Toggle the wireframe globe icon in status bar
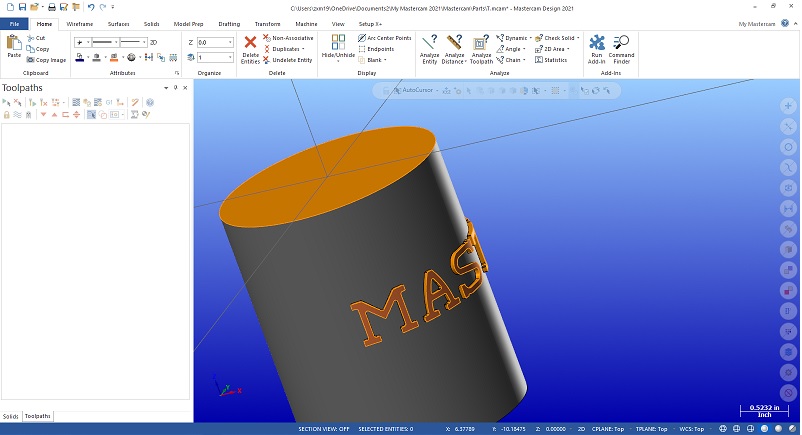Viewport: 802px width, 435px height. 723,429
